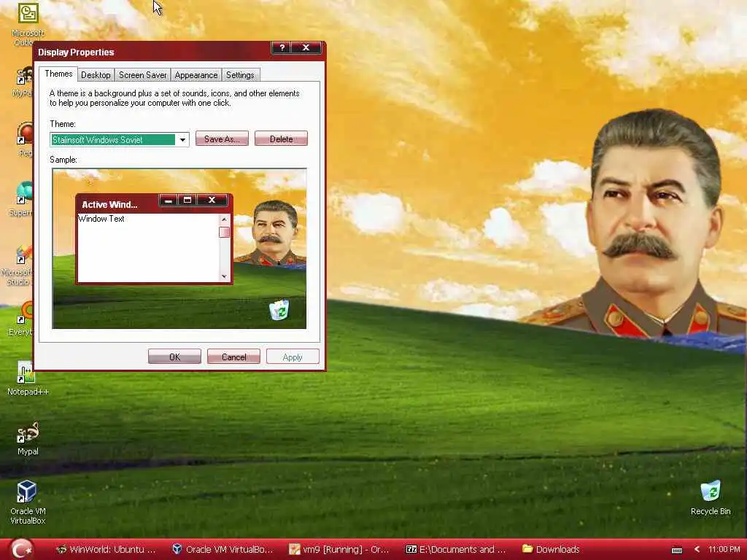Select the Everything desktop shortcut
Viewport: 747px width, 560px height.
[x=22, y=318]
